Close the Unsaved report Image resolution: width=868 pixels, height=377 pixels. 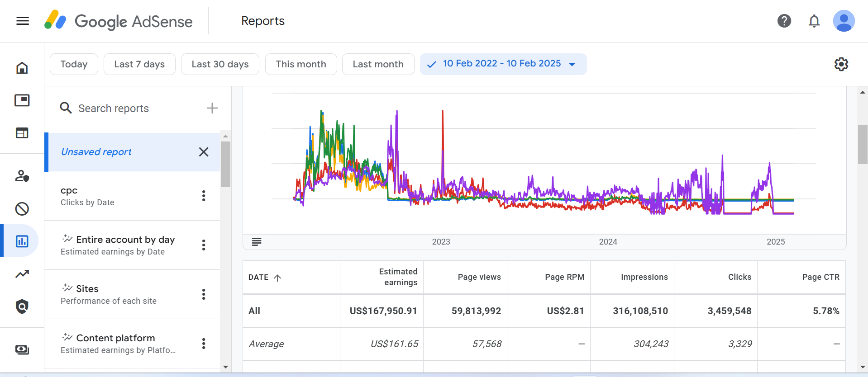tap(204, 152)
